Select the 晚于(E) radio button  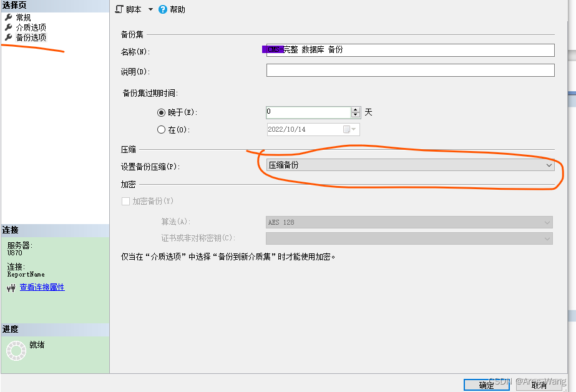point(162,112)
